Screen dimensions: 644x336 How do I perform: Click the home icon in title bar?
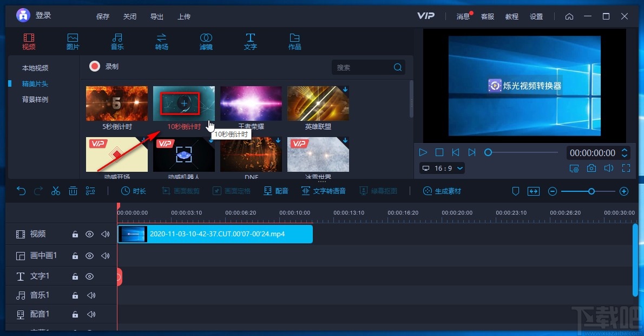pos(569,16)
